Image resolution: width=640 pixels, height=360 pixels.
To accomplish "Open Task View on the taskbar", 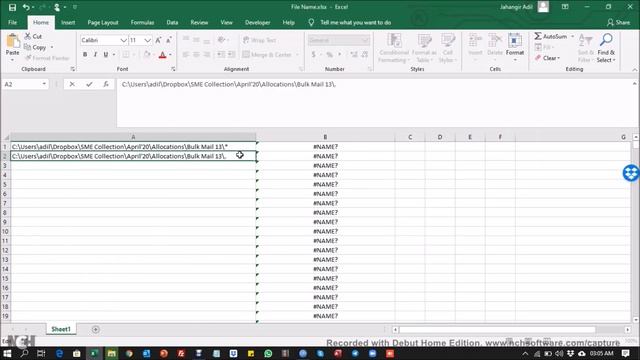I will [41, 353].
